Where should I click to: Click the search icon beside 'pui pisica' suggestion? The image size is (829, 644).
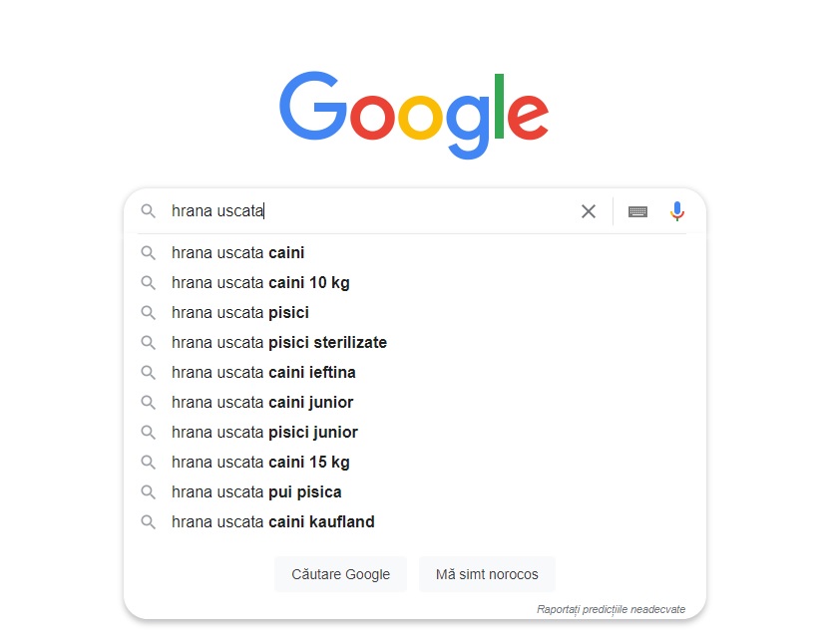[149, 492]
